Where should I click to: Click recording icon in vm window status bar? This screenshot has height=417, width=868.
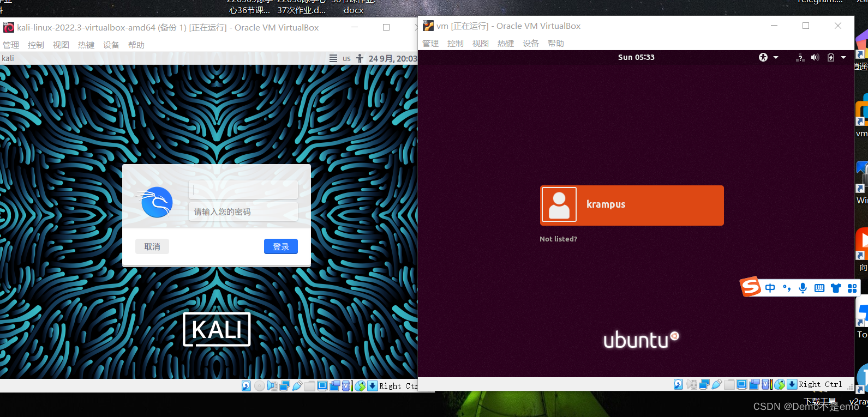pyautogui.click(x=755, y=384)
